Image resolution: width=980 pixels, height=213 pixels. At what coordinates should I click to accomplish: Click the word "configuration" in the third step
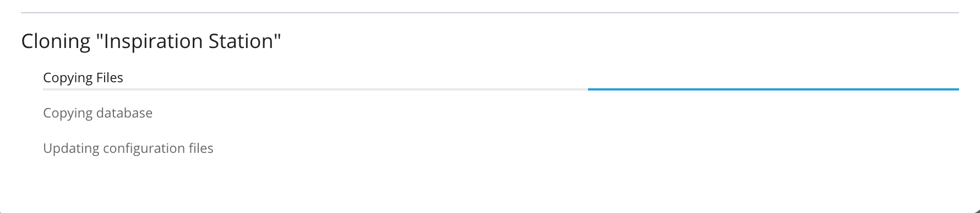pos(145,149)
